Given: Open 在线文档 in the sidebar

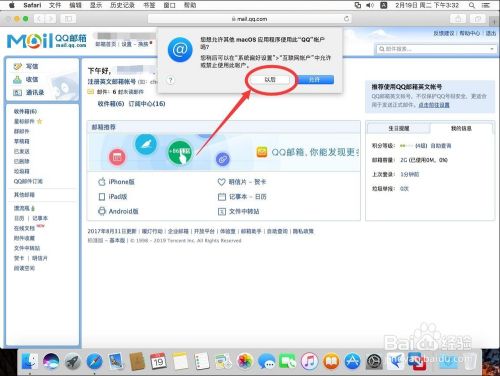Looking at the screenshot, I should coord(24,228).
